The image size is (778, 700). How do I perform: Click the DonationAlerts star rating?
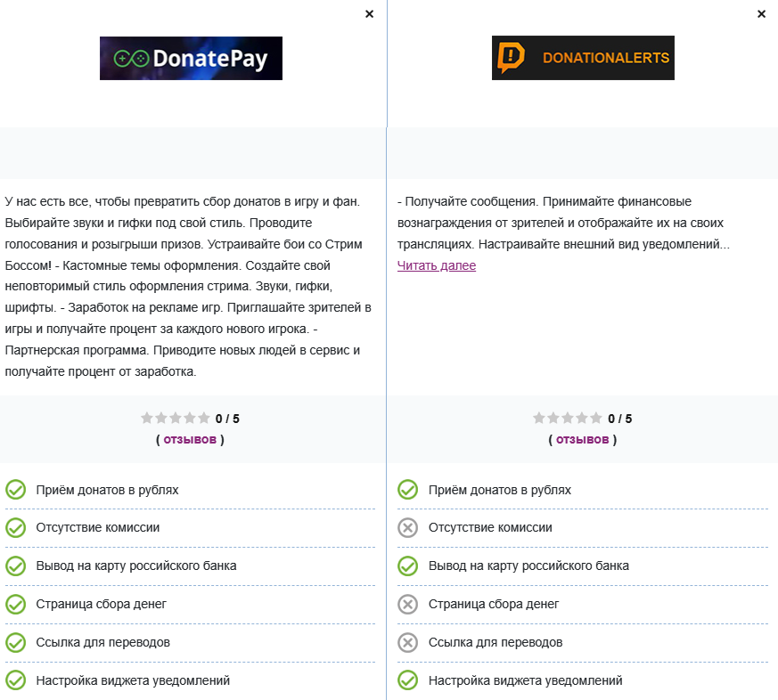coord(568,418)
